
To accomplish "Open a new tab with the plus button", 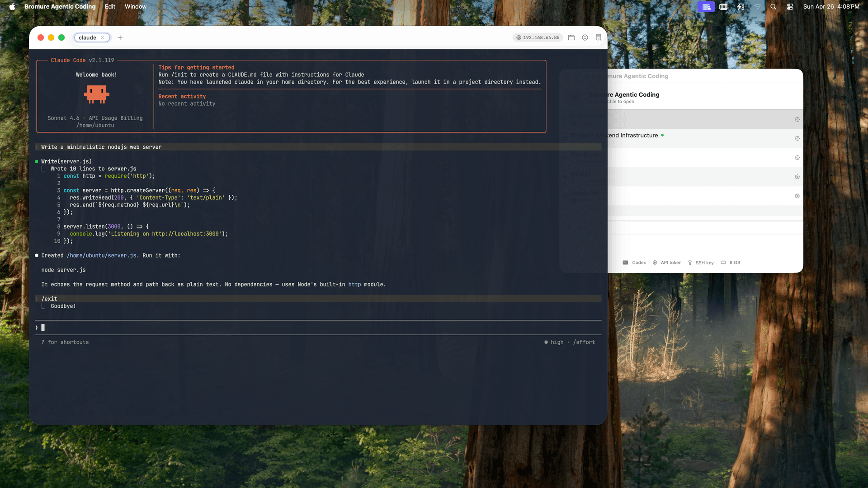I will 120,38.
